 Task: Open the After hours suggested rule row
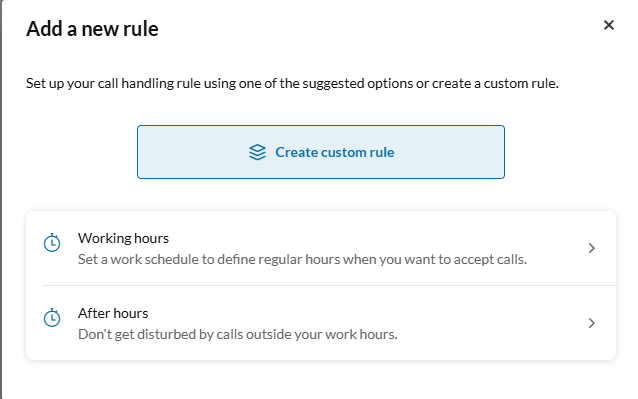(321, 323)
